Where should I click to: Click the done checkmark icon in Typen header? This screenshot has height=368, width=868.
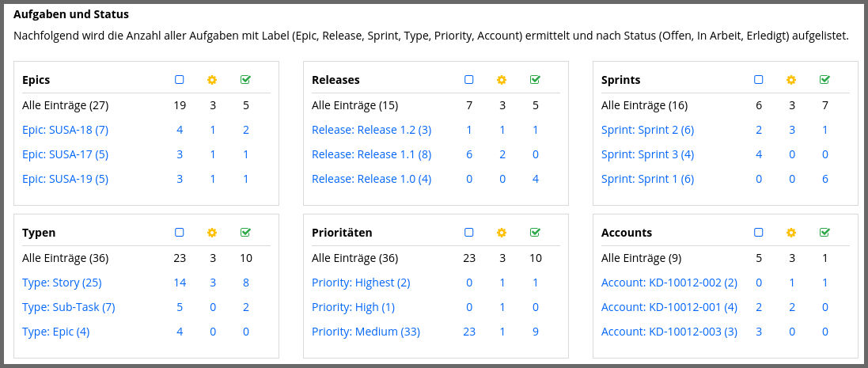pos(246,233)
